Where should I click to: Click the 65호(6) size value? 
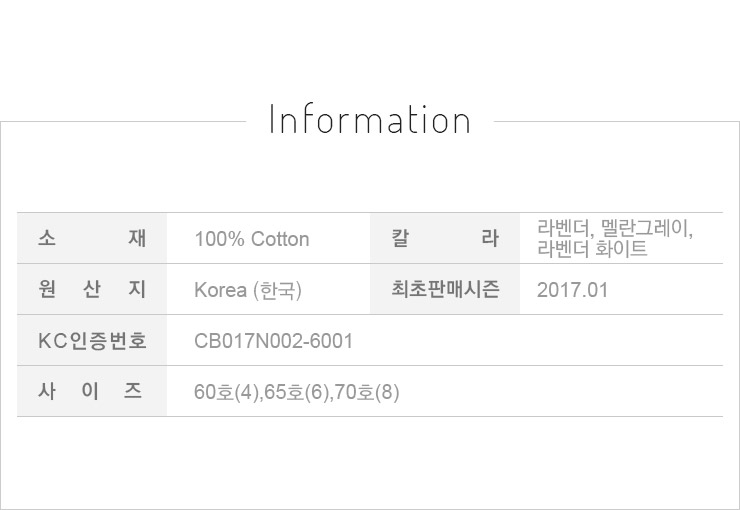[x=296, y=392]
